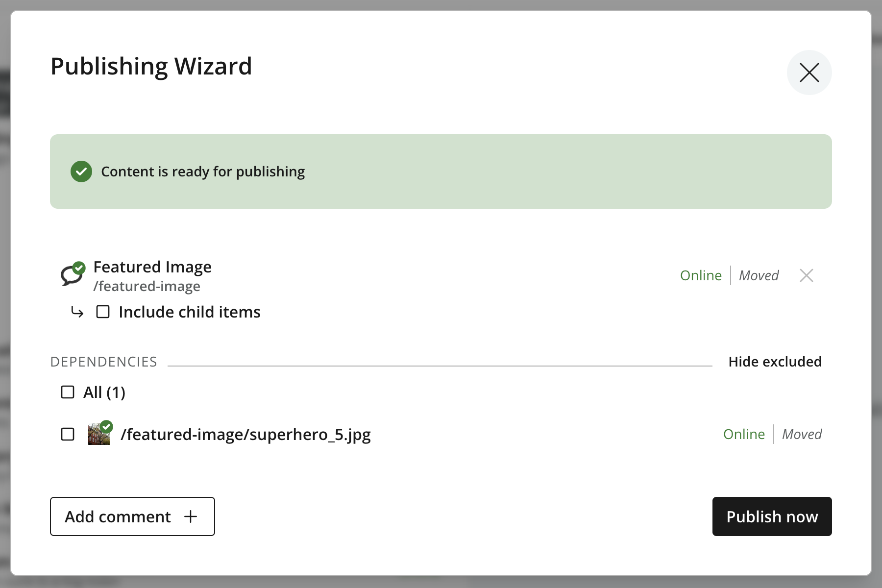Click the Publishing Wizard title

tap(151, 66)
